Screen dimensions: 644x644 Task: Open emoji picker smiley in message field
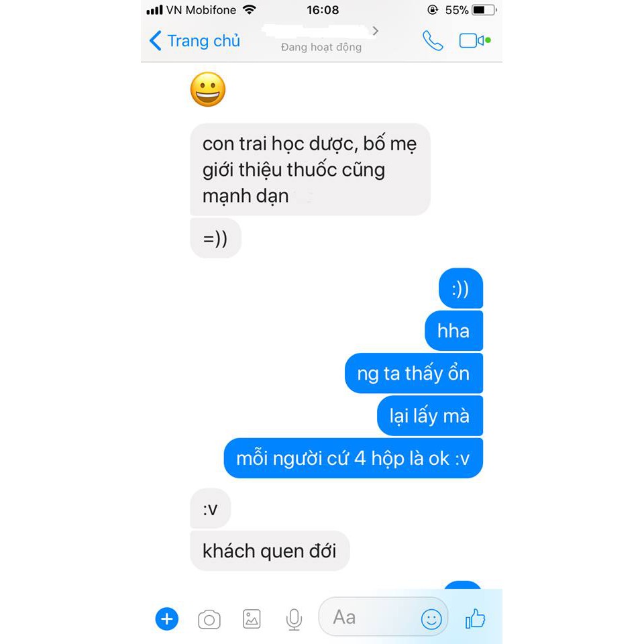point(431,619)
